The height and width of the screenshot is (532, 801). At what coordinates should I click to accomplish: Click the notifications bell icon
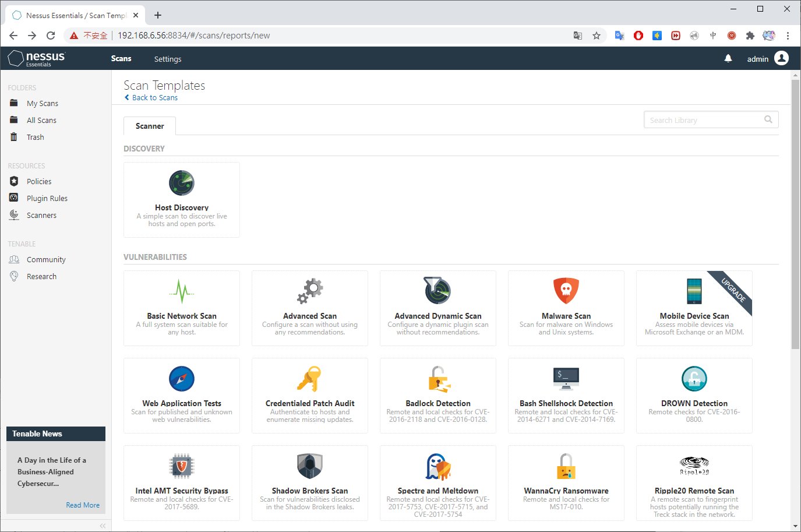pyautogui.click(x=728, y=59)
